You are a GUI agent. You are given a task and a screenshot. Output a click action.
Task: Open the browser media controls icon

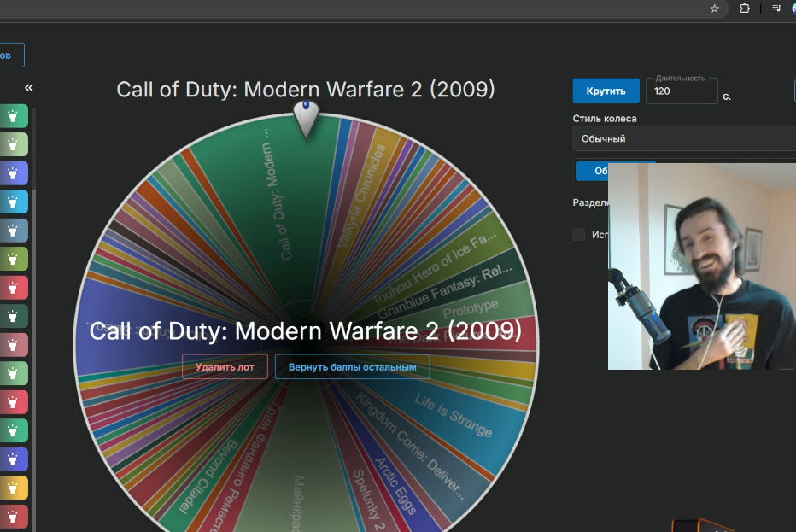pos(776,9)
